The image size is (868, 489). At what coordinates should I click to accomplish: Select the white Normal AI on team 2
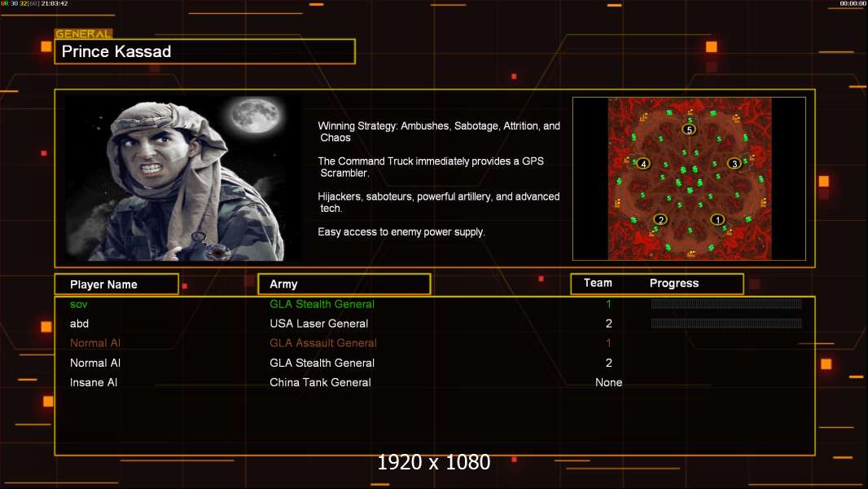(x=95, y=363)
